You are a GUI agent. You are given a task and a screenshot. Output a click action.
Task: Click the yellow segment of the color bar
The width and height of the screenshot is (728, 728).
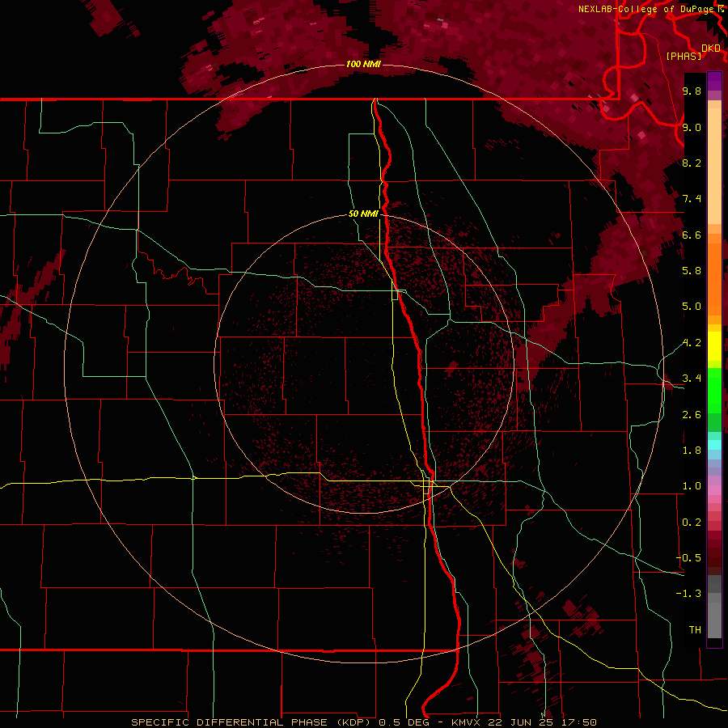[714, 346]
